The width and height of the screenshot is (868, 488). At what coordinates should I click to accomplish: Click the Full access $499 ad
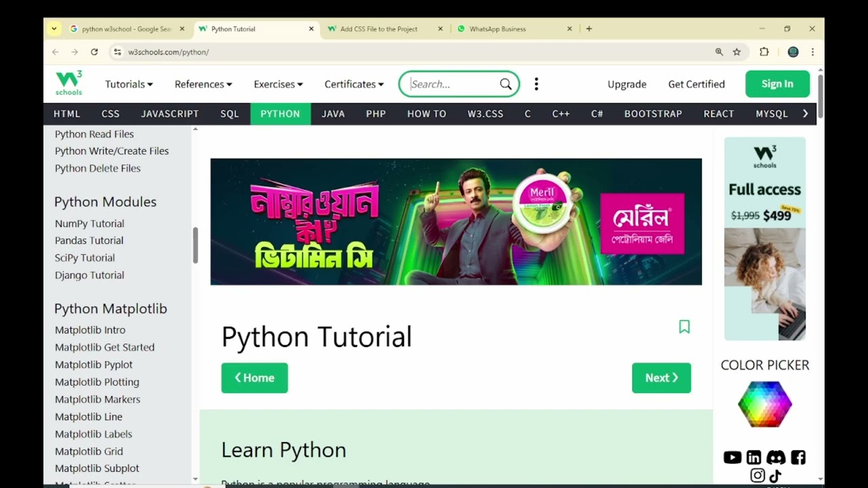coord(765,239)
